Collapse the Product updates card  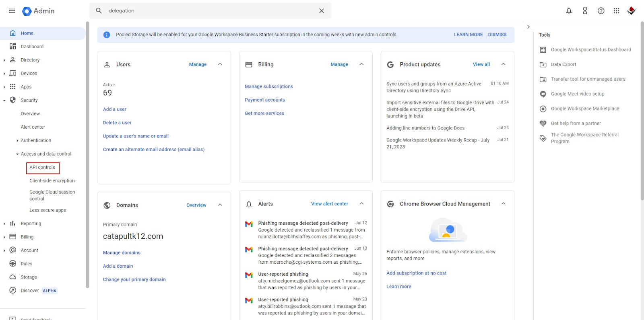503,64
